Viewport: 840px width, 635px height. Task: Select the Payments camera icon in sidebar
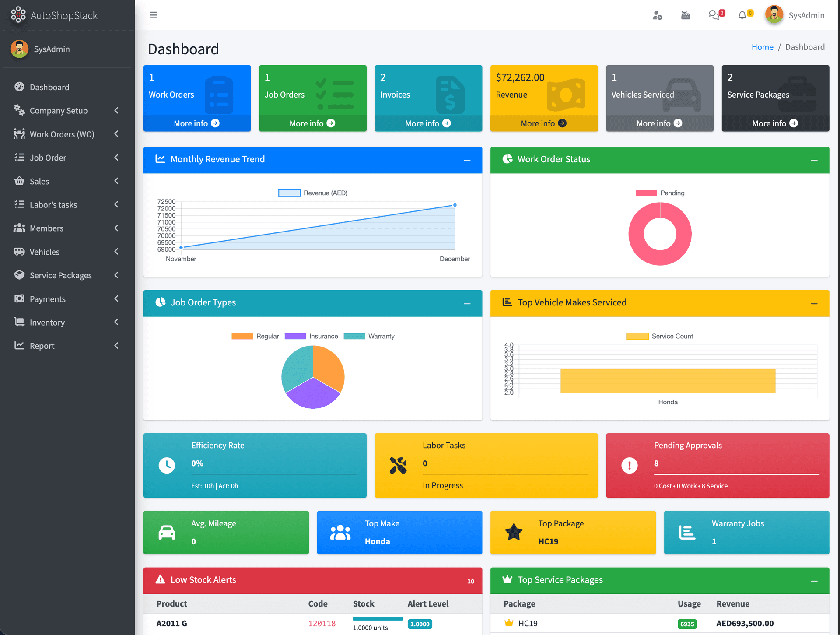coord(19,298)
